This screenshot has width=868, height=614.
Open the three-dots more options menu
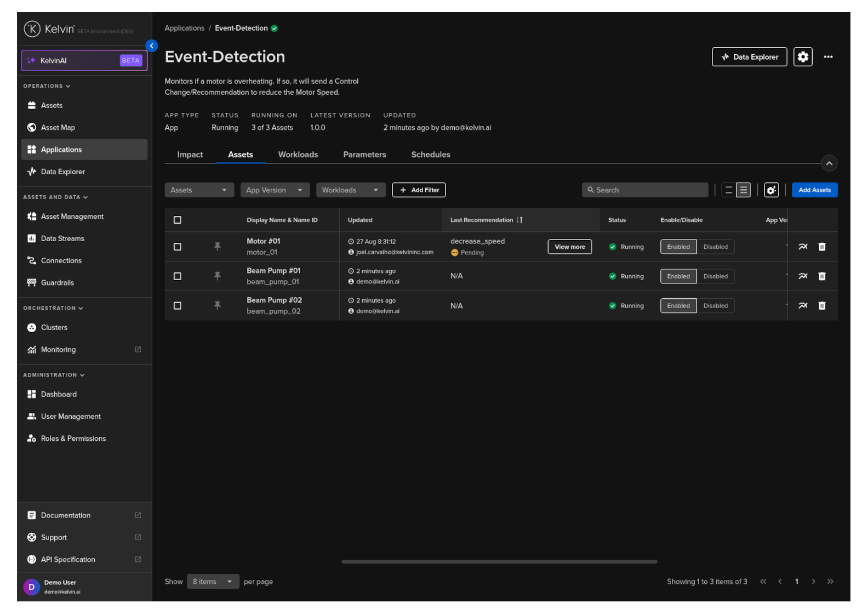coord(828,57)
